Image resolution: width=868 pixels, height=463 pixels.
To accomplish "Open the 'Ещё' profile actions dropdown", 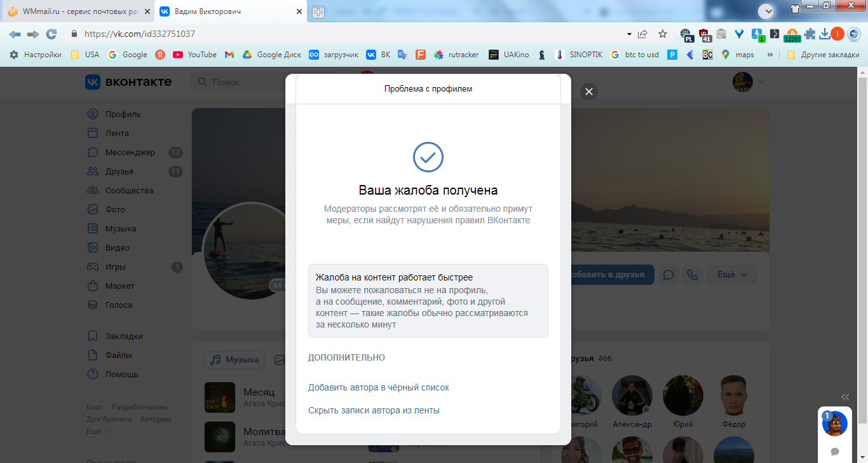I will point(732,275).
